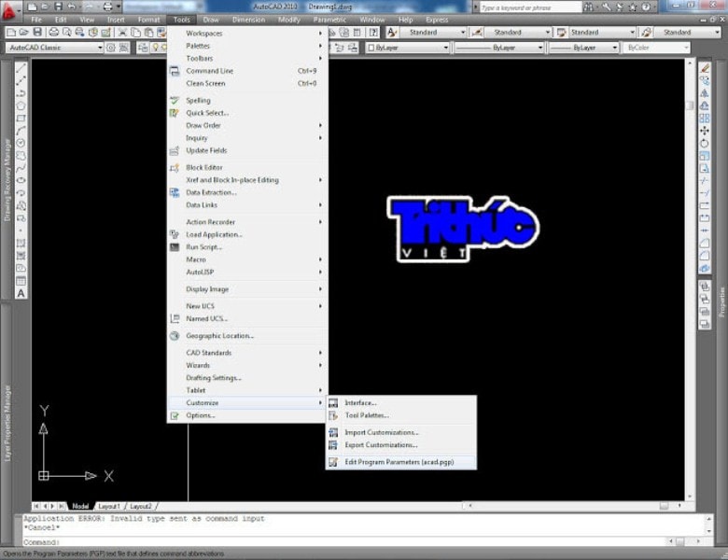Screen dimensions: 728x560
Task: Click the horizontal scrollbar beside layout tabs
Action: [x=575, y=506]
